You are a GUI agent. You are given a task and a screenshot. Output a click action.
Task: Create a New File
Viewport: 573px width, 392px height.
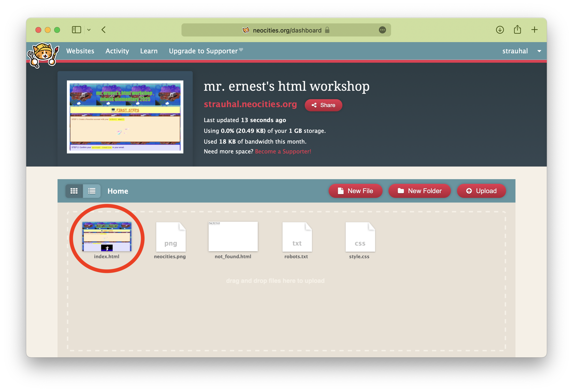coord(355,191)
